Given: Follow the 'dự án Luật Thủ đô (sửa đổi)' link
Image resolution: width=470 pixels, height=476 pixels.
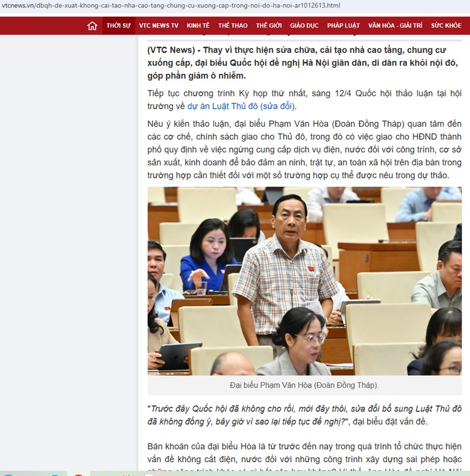Looking at the screenshot, I should (x=241, y=106).
